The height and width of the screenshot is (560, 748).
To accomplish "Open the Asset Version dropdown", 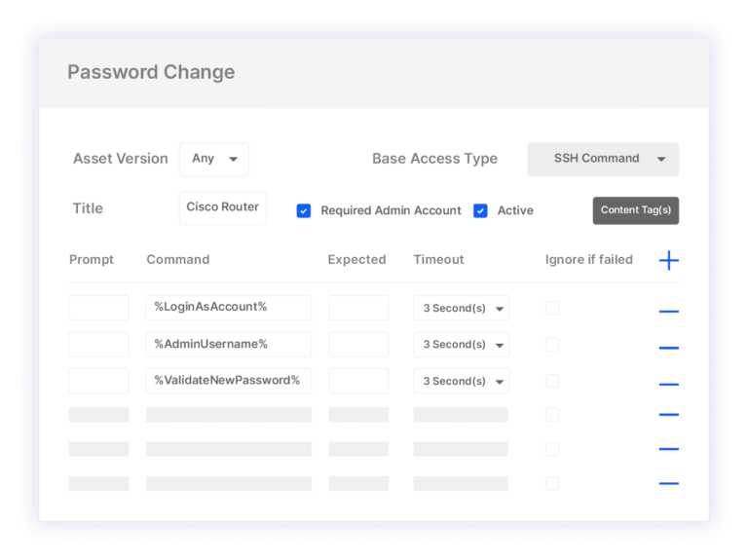I will pyautogui.click(x=214, y=159).
